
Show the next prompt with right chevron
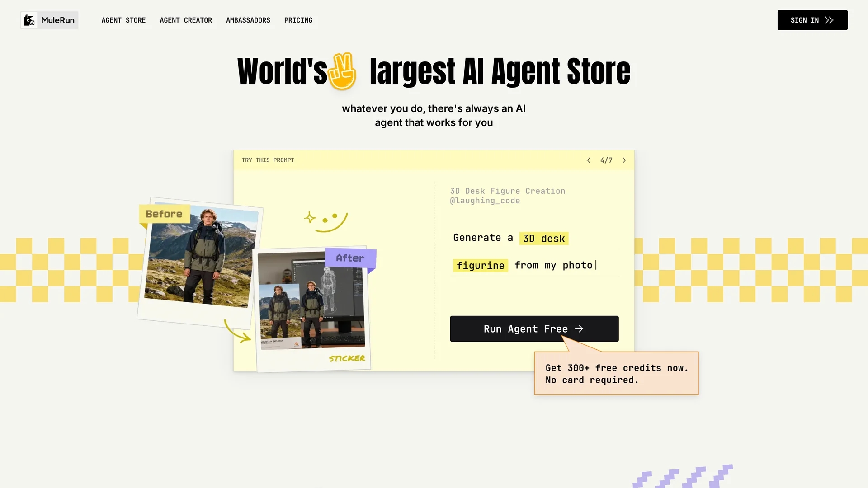(624, 160)
